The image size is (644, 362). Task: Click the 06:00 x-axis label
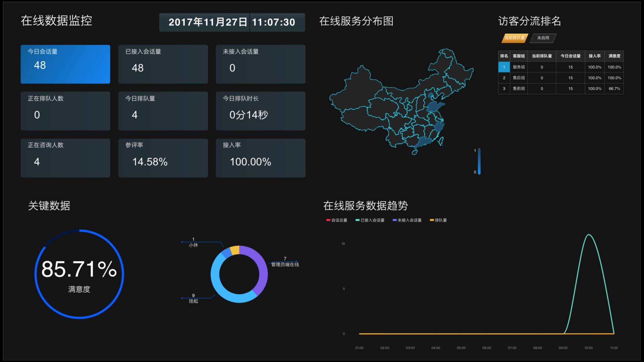click(486, 348)
